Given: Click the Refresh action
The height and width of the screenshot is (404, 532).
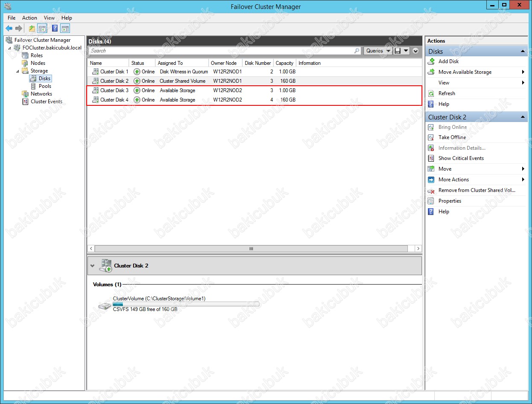Looking at the screenshot, I should [447, 93].
